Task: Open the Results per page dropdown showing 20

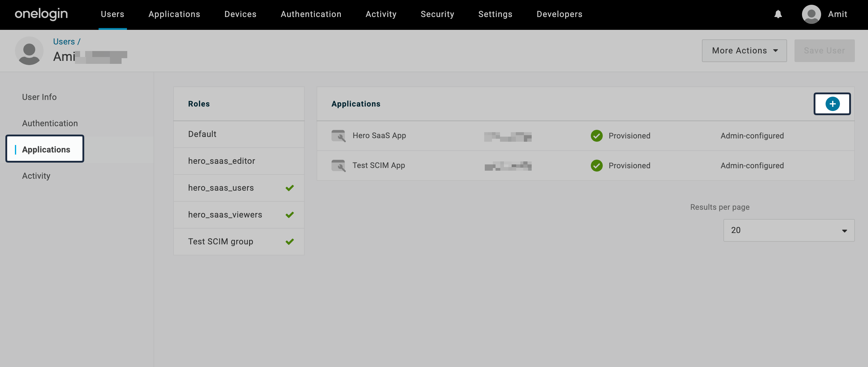Action: pyautogui.click(x=788, y=230)
